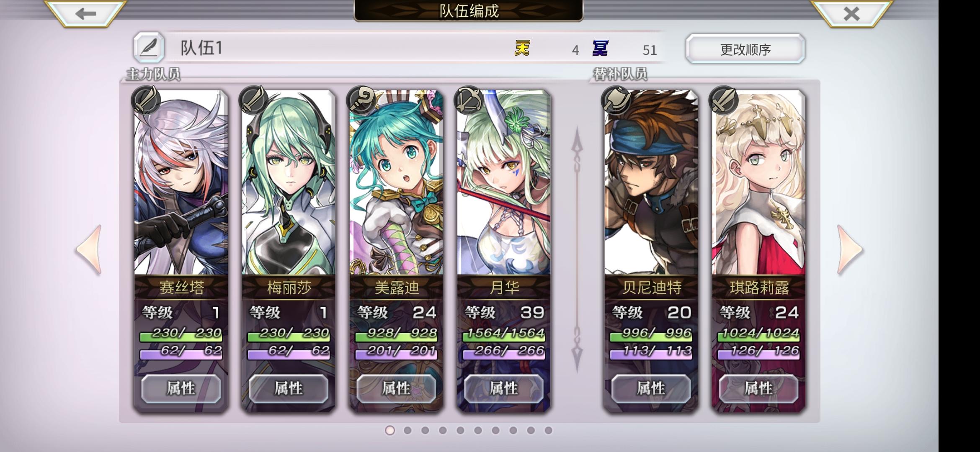Tap the staff weapon icon on 美露迪's card
Image resolution: width=980 pixels, height=452 pixels.
361,100
